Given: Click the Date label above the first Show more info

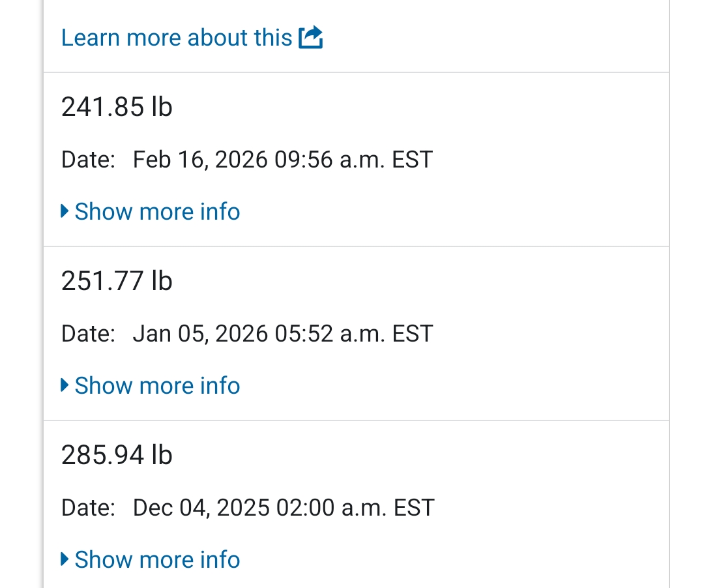Looking at the screenshot, I should [x=88, y=160].
